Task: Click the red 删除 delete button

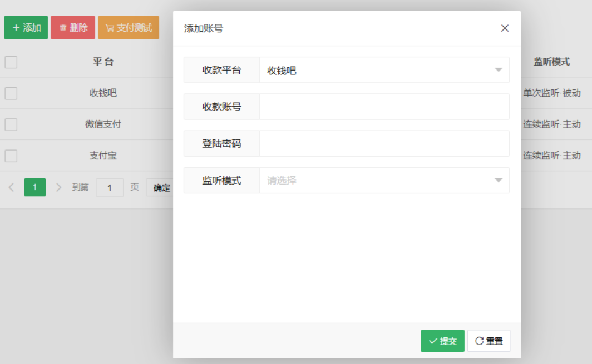Action: point(73,28)
